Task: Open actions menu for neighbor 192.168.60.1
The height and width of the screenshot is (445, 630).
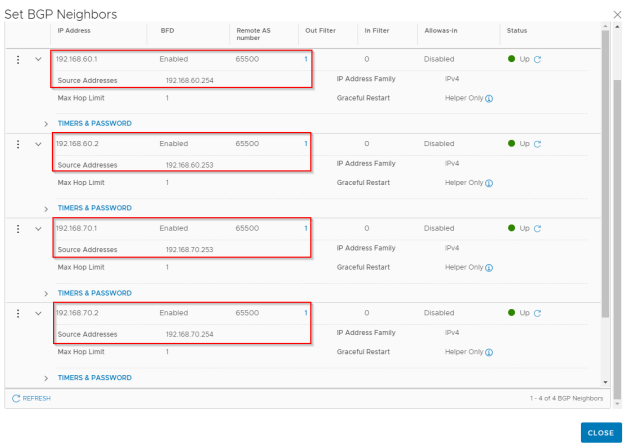Action: click(x=18, y=59)
